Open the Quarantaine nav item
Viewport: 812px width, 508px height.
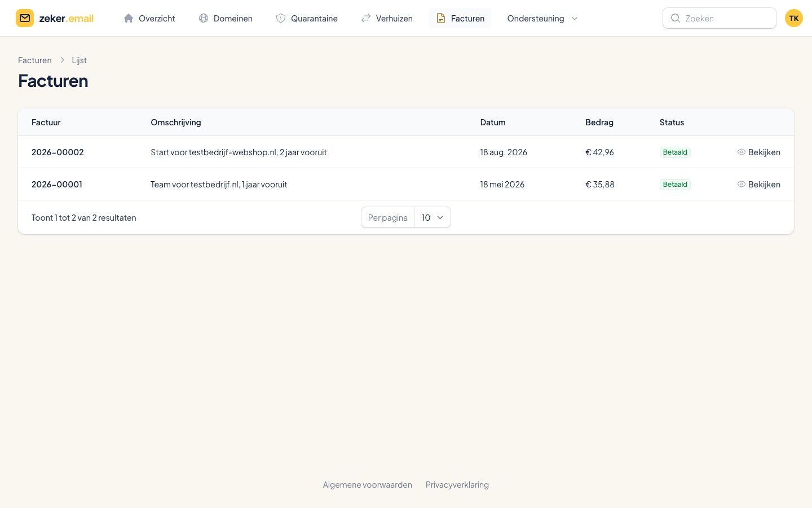click(x=307, y=18)
